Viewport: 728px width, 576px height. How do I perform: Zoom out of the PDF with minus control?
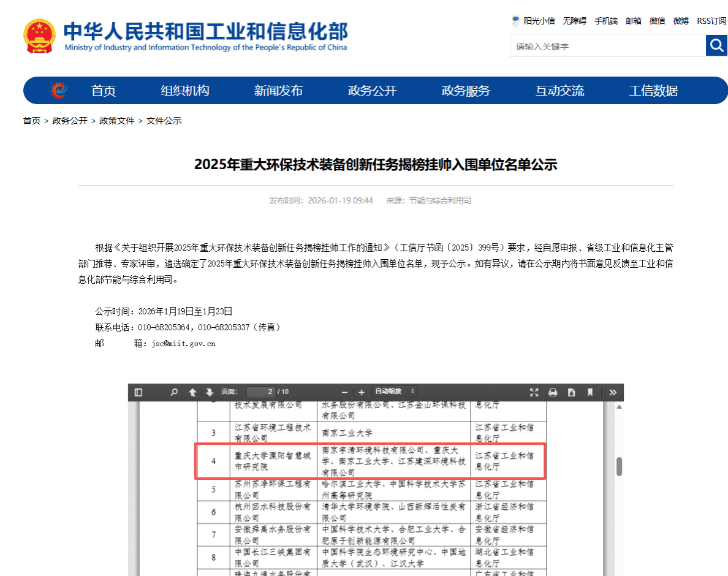point(344,392)
